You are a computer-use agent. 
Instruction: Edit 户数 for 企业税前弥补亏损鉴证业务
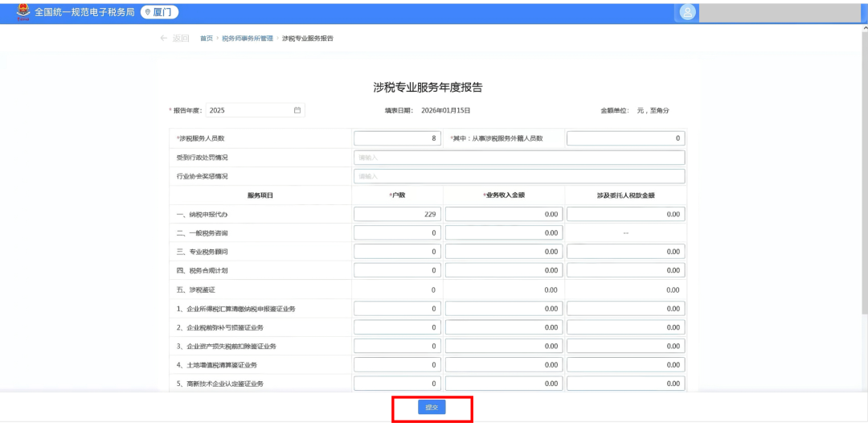[398, 327]
